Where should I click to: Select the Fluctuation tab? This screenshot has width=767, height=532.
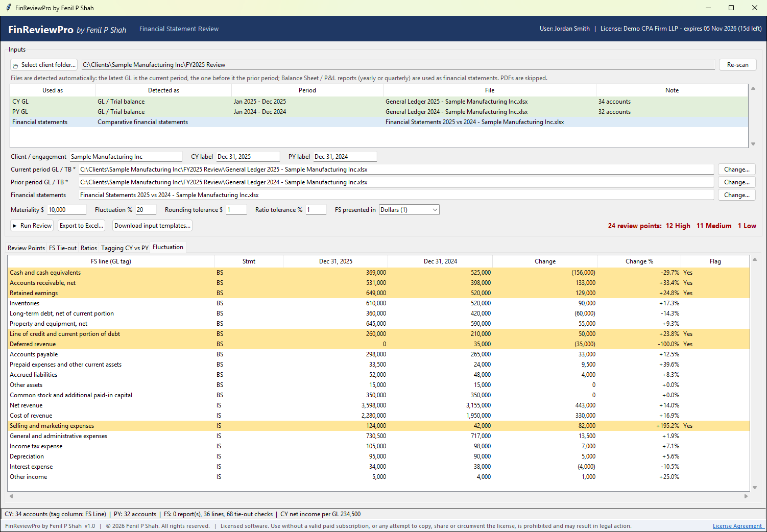tap(168, 247)
